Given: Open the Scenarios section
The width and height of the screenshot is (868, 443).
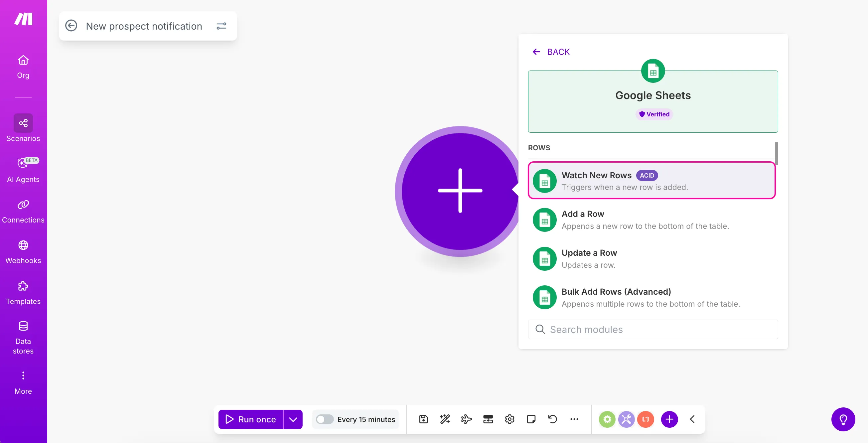Looking at the screenshot, I should (23, 128).
